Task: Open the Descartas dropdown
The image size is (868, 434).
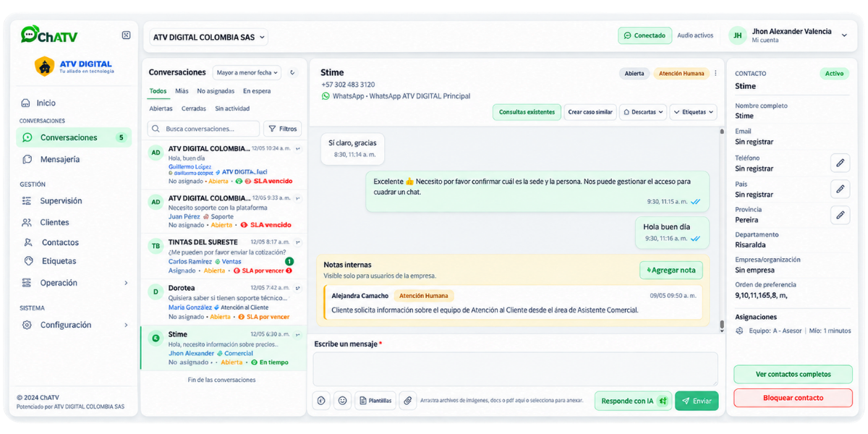Action: [x=643, y=112]
